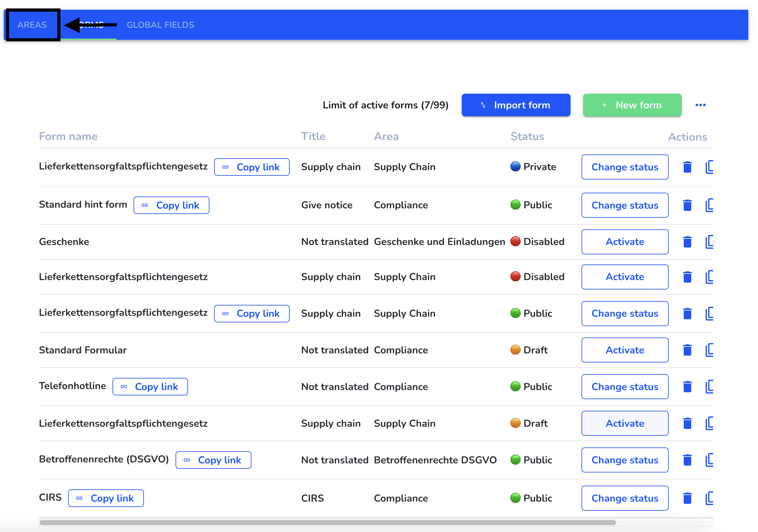Change status of Telefonhotline form
This screenshot has width=758, height=532.
(x=625, y=387)
